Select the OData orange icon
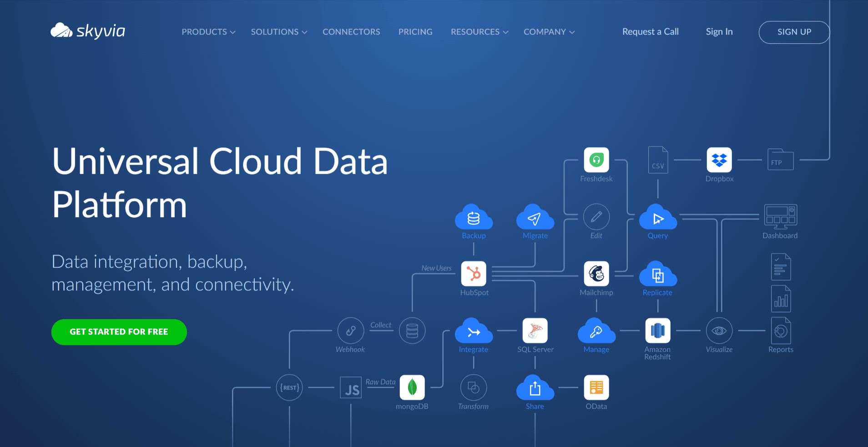The width and height of the screenshot is (868, 447). 596,387
